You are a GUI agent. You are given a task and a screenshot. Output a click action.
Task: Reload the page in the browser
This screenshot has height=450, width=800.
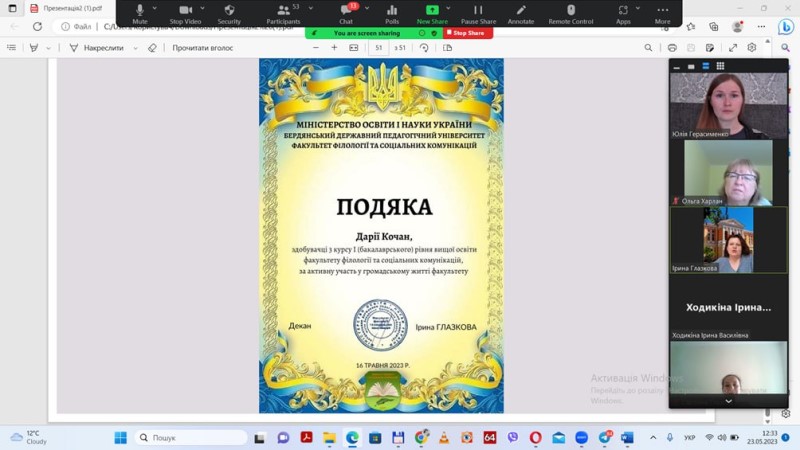pyautogui.click(x=37, y=27)
